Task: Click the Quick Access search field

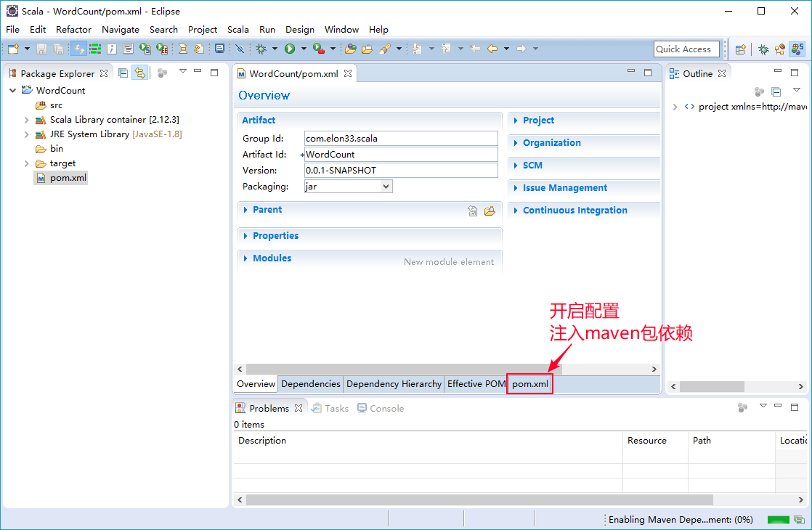Action: (686, 49)
